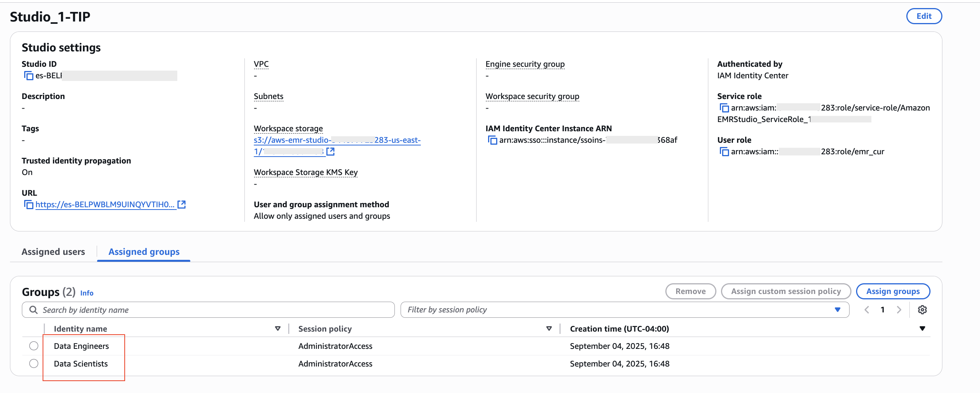Open Workspace storage S3 external link icon

(330, 152)
